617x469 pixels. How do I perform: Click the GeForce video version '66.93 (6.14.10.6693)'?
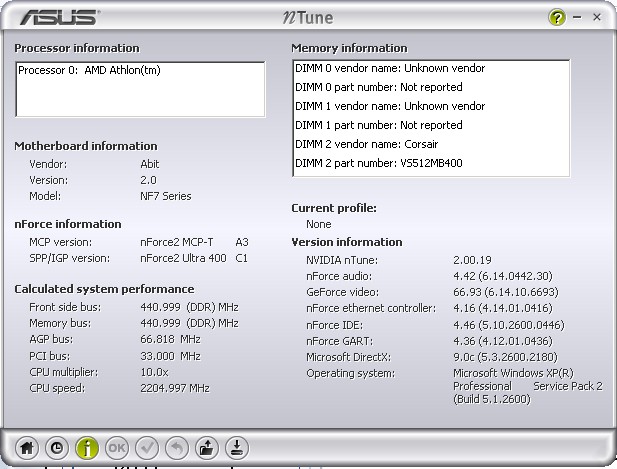(x=506, y=292)
